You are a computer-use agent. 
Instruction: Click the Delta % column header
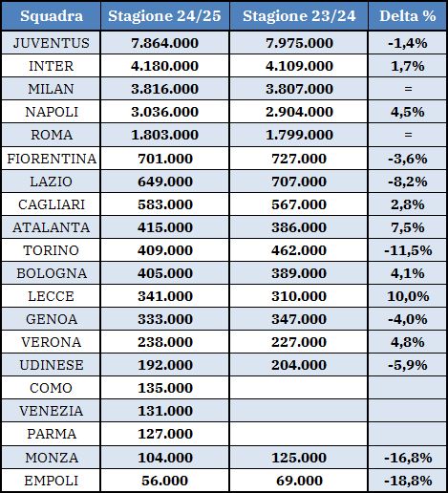[407, 16]
